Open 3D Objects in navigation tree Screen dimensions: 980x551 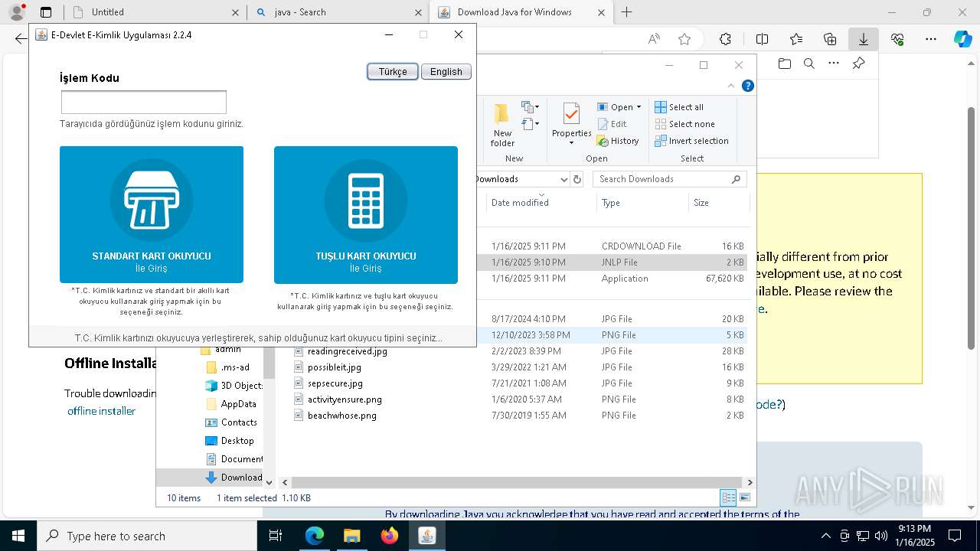(234, 386)
